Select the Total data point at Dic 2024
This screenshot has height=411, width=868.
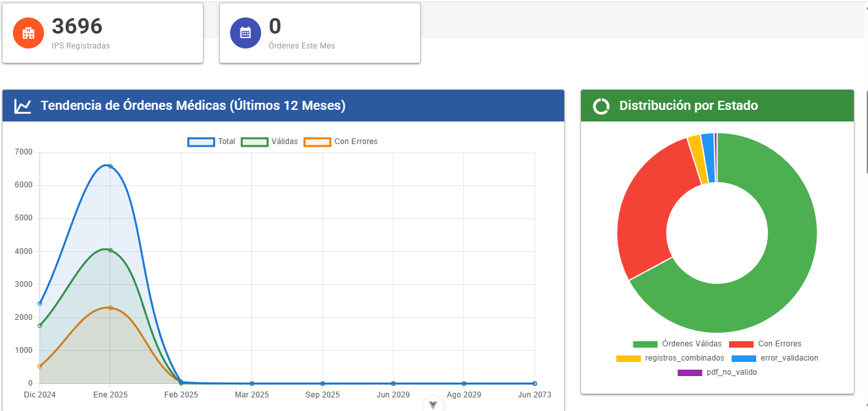coord(40,304)
